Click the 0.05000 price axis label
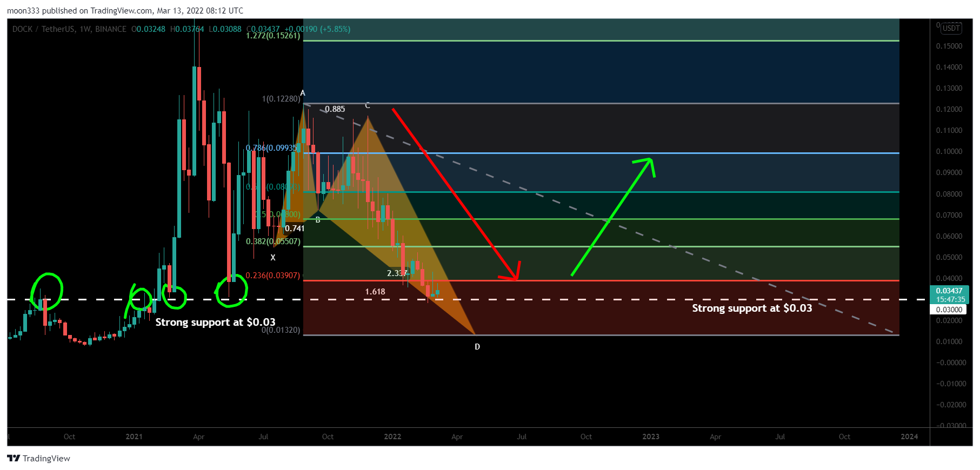 [949, 258]
